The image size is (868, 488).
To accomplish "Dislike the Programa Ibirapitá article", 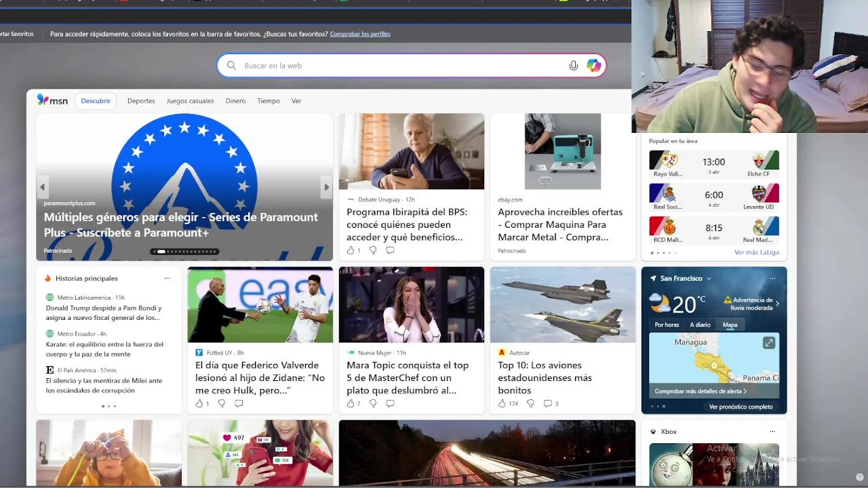I will point(372,250).
